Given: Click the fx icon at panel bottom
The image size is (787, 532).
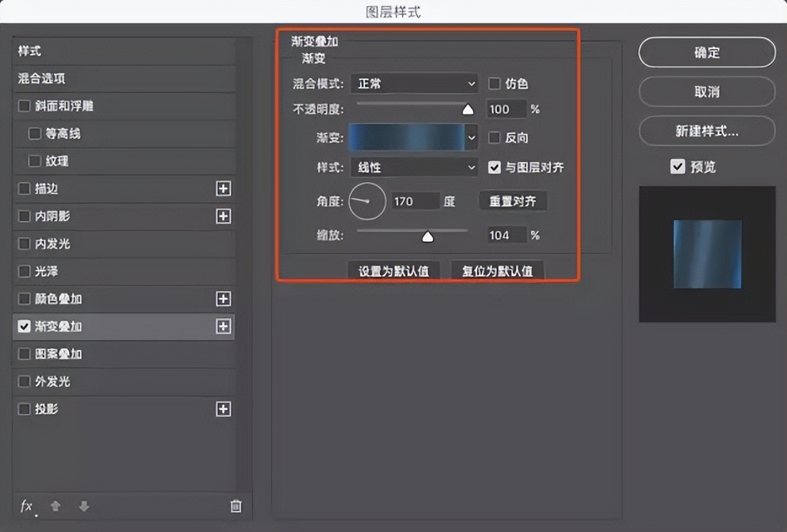Looking at the screenshot, I should click(25, 506).
